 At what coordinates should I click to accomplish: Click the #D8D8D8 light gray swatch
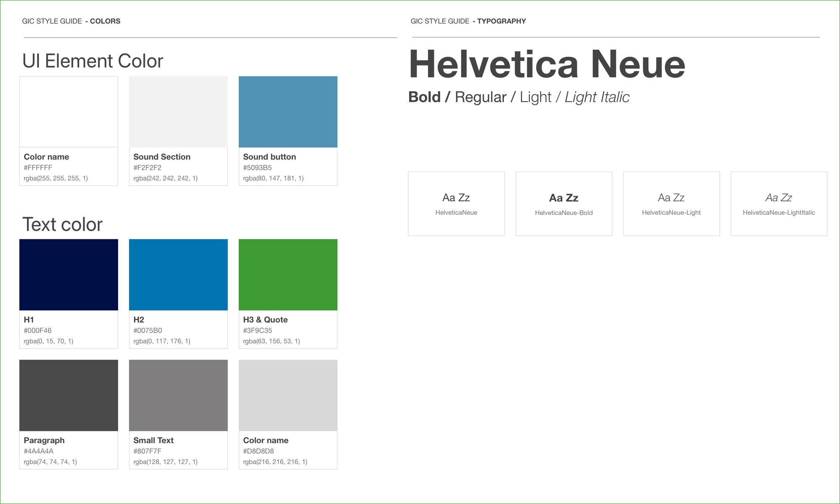coord(288,395)
